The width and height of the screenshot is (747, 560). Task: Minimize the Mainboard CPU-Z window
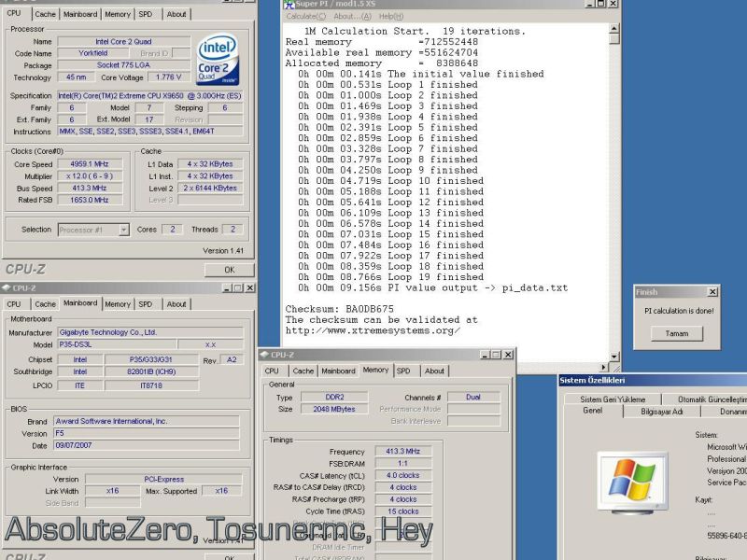(227, 287)
